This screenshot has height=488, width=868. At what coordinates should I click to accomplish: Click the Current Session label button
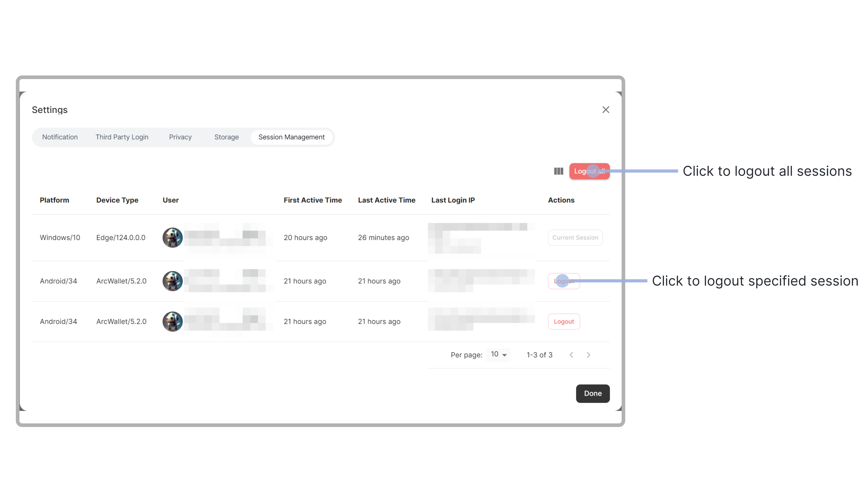[575, 238]
